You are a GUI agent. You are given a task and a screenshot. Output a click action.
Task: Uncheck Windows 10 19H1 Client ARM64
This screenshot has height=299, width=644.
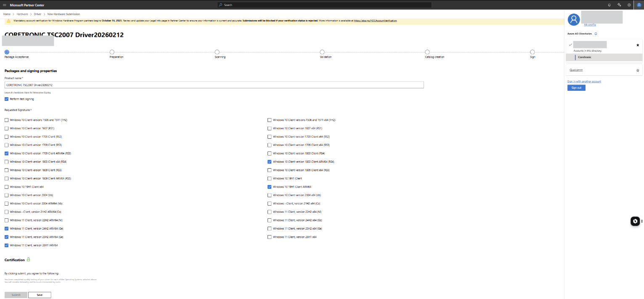(x=270, y=187)
